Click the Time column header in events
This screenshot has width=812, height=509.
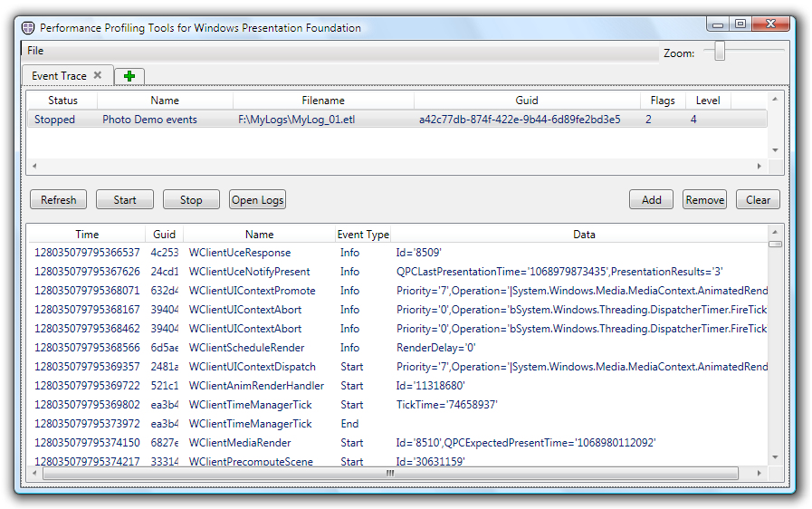point(87,235)
